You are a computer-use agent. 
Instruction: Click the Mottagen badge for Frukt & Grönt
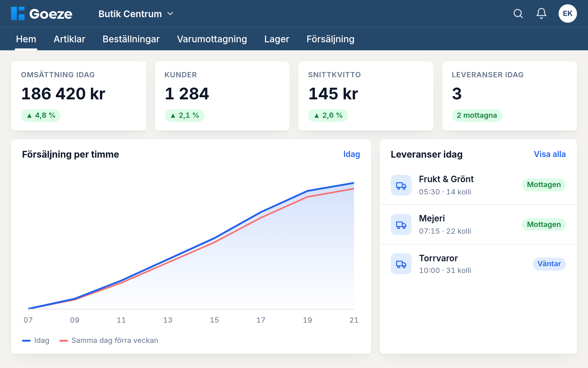[544, 185]
